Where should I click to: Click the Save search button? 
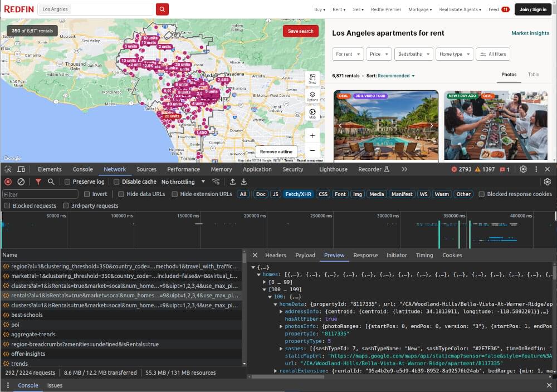tap(300, 31)
